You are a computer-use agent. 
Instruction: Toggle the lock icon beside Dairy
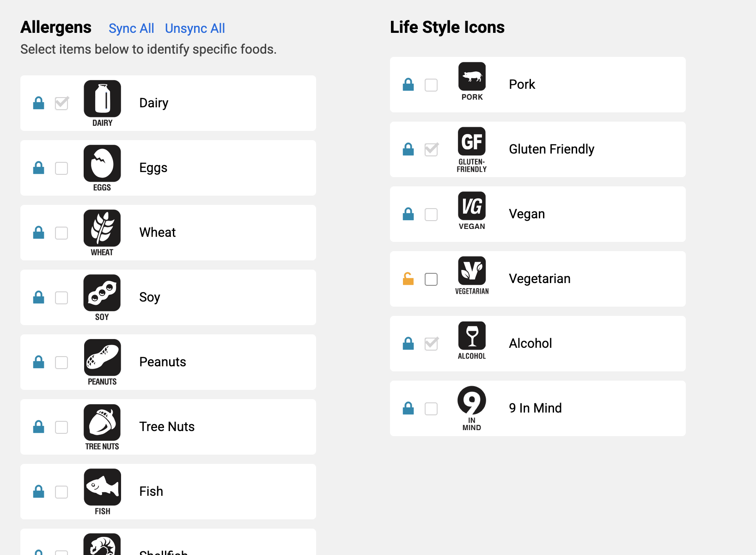(x=39, y=103)
